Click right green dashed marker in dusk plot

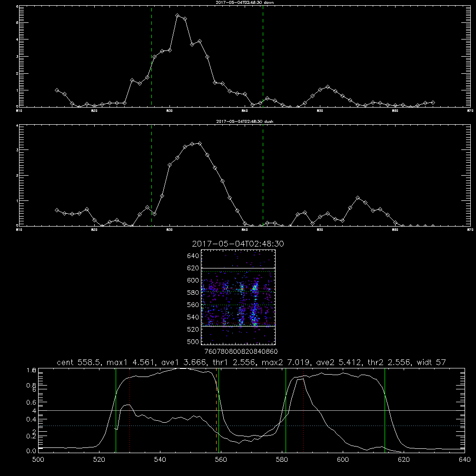click(x=263, y=175)
